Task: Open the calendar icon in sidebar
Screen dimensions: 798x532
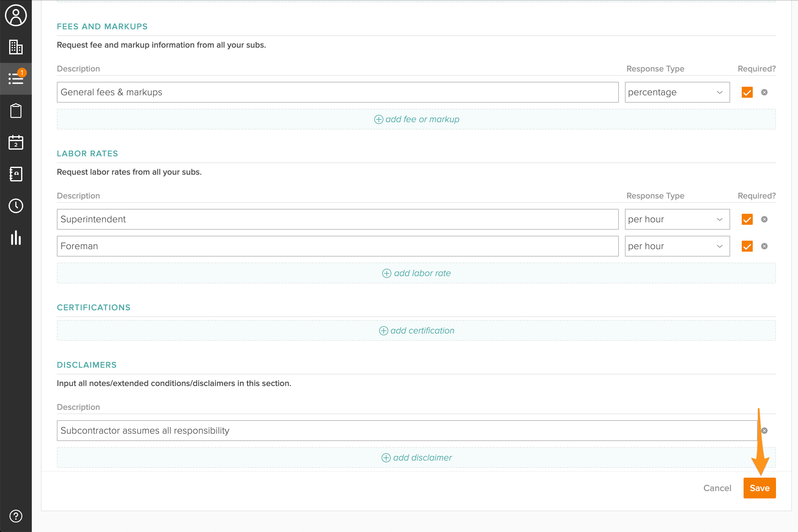Action: coord(16,142)
